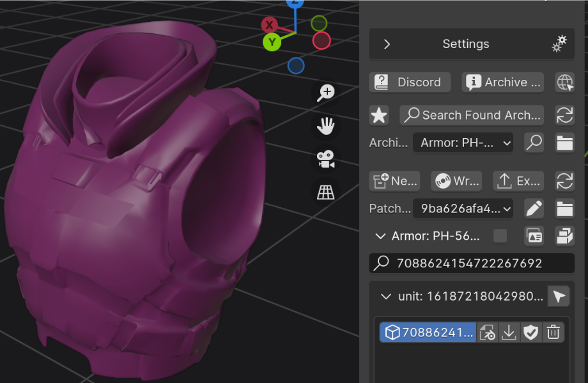Click the zoom view magnifier icon
The image size is (588, 383).
pos(327,93)
